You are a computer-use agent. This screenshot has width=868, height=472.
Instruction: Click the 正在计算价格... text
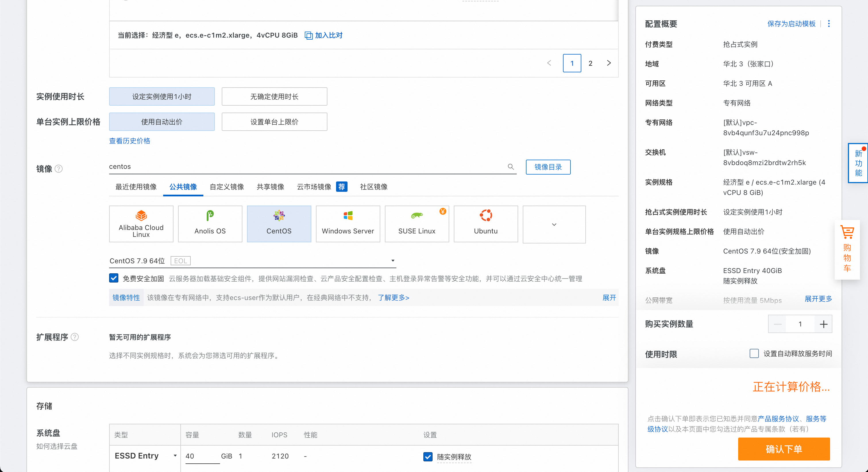click(x=791, y=387)
